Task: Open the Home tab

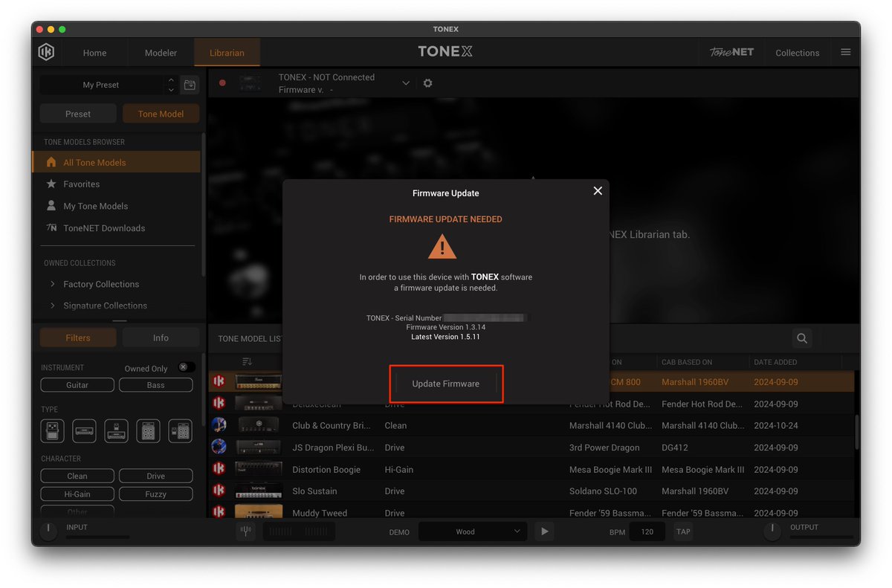Action: click(x=94, y=53)
